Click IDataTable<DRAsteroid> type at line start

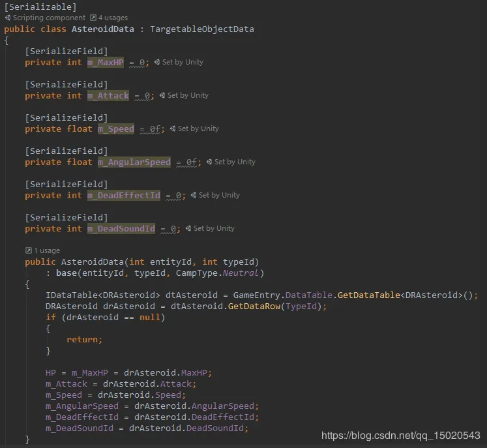103,295
